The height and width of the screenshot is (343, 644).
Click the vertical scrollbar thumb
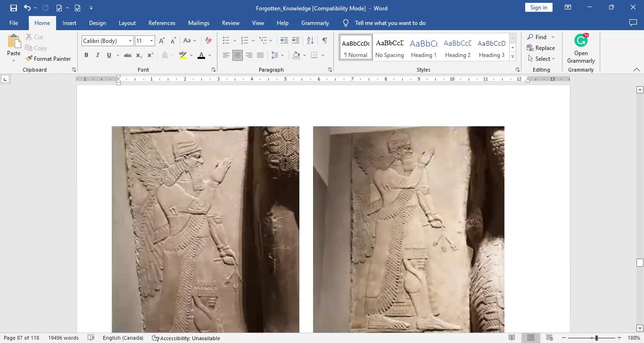tap(640, 262)
